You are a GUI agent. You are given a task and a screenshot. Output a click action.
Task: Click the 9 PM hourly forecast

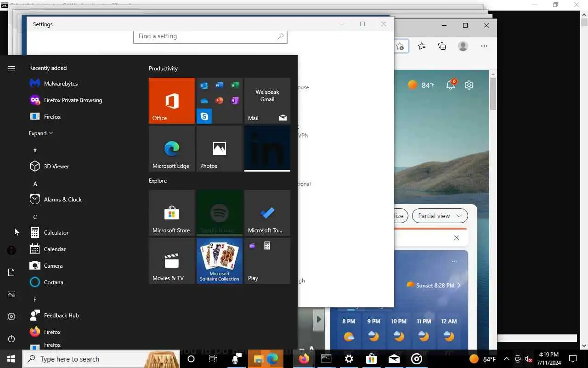(373, 330)
